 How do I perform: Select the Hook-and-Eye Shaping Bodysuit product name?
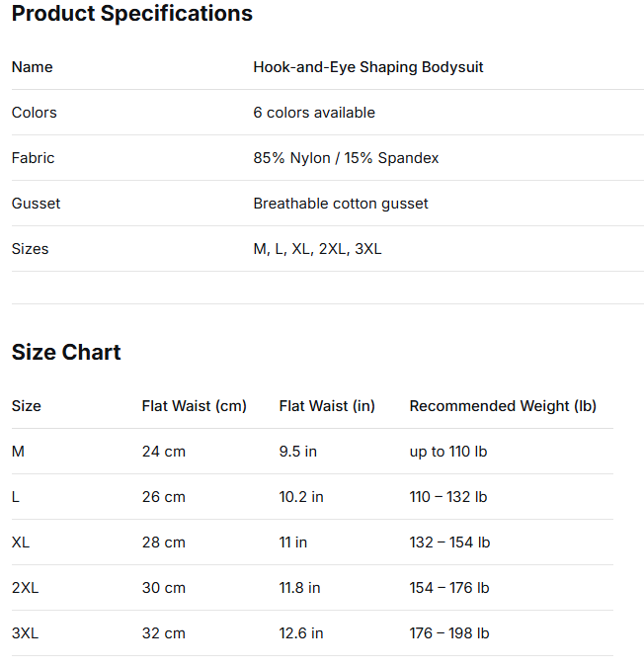[367, 67]
